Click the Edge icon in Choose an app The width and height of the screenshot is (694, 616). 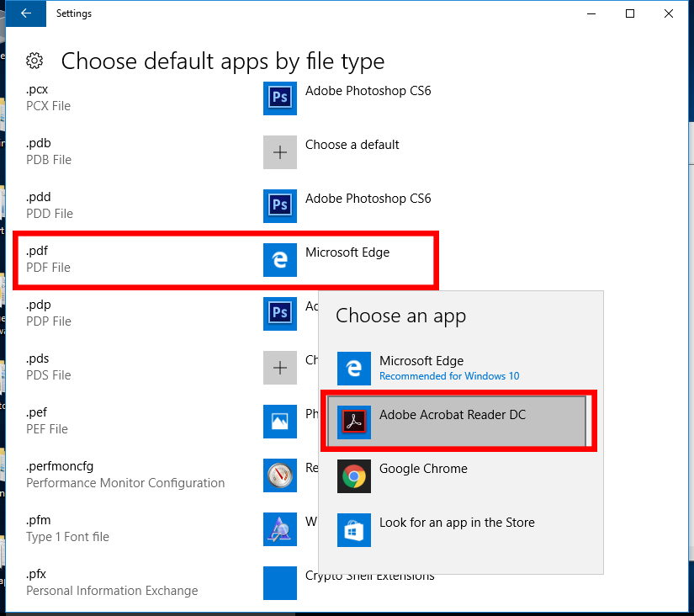[353, 369]
